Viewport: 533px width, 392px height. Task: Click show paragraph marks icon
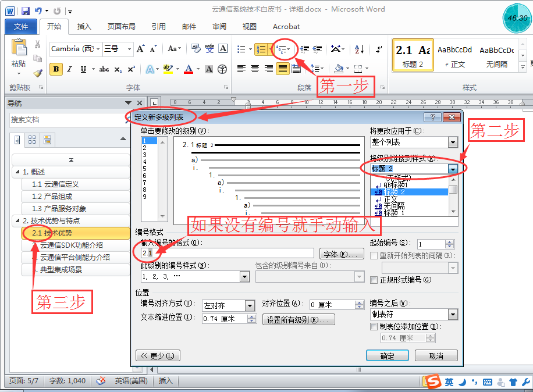[x=379, y=49]
